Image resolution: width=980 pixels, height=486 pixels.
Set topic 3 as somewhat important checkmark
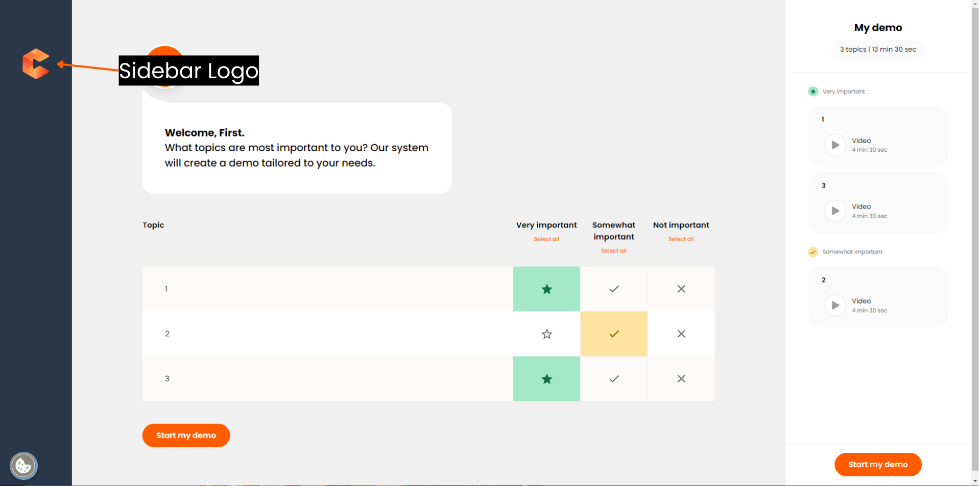[x=614, y=379]
